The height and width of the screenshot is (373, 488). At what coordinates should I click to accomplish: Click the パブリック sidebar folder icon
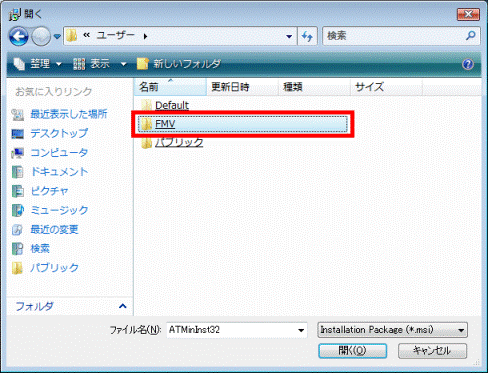(x=18, y=268)
